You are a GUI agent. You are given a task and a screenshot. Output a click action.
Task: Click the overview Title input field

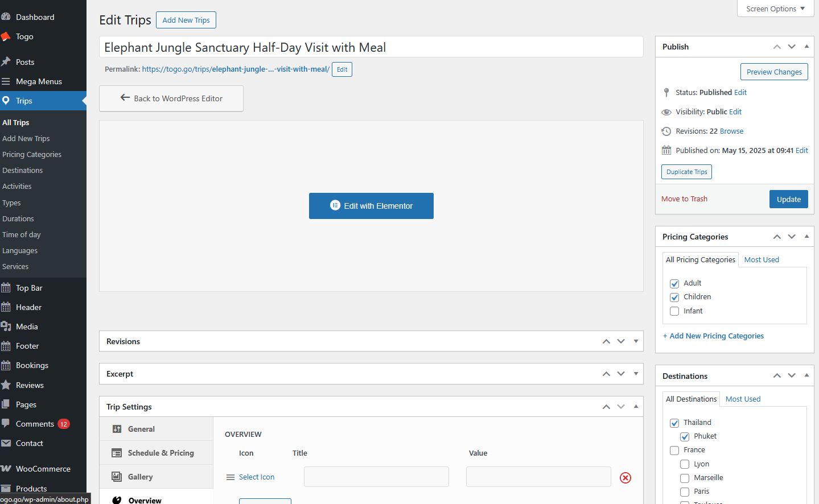tap(376, 477)
